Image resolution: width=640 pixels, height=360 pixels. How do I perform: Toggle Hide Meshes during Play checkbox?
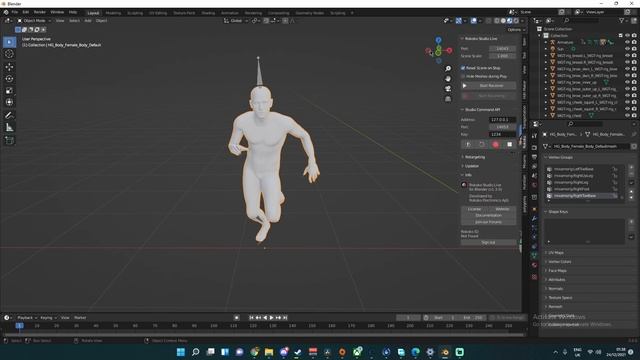coord(463,76)
